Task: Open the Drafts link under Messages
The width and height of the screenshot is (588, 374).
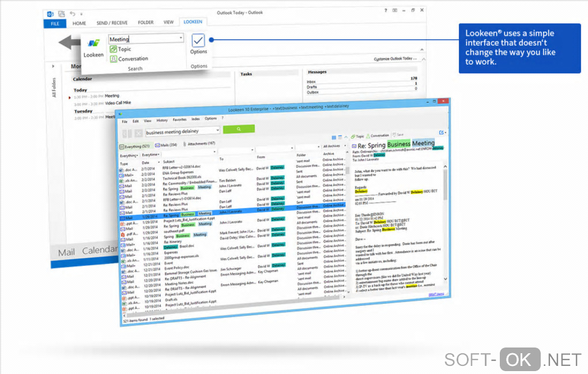Action: 312,87
